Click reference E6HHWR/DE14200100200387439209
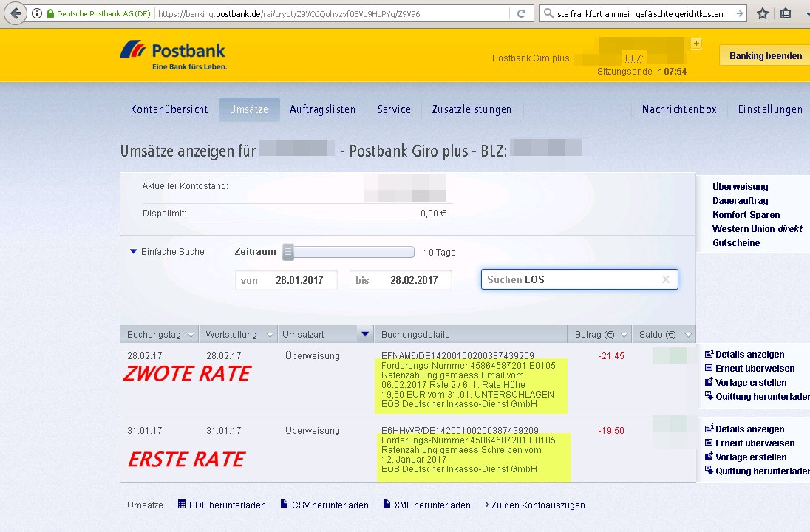 tap(460, 430)
